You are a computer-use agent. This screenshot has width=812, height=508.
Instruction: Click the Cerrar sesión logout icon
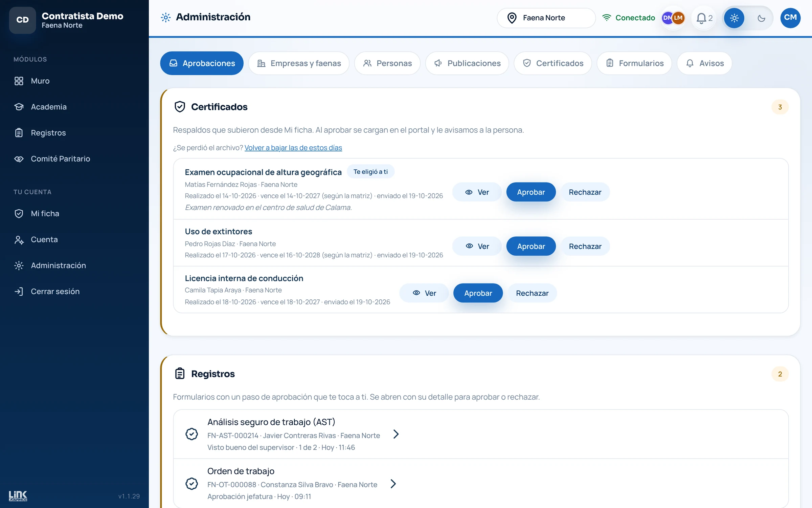click(x=19, y=291)
